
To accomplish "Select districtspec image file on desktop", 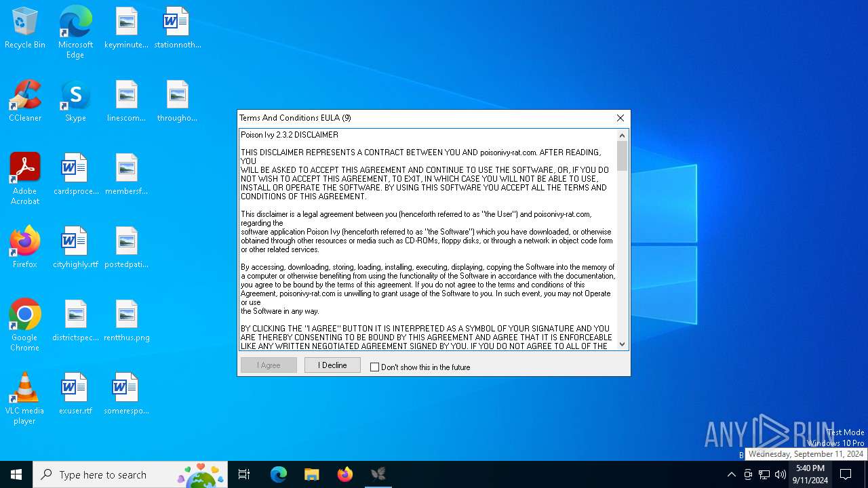I will (75, 321).
